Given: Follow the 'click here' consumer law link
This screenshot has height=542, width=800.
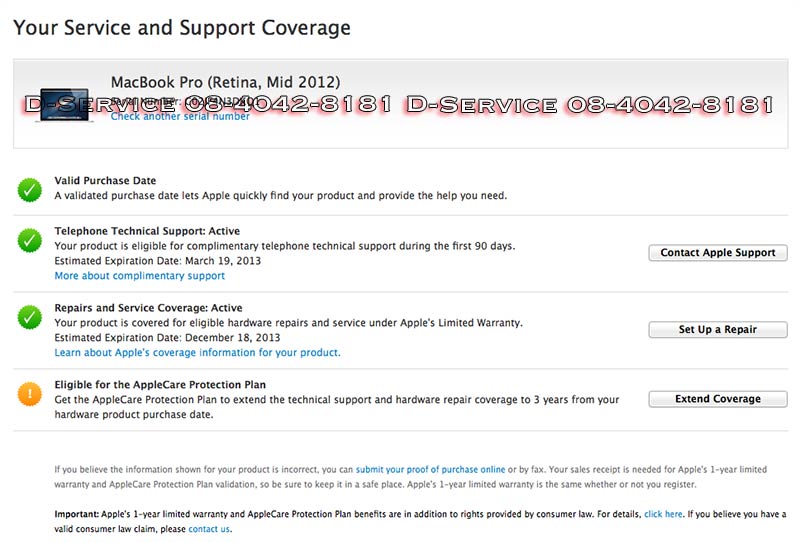Looking at the screenshot, I should 663,514.
